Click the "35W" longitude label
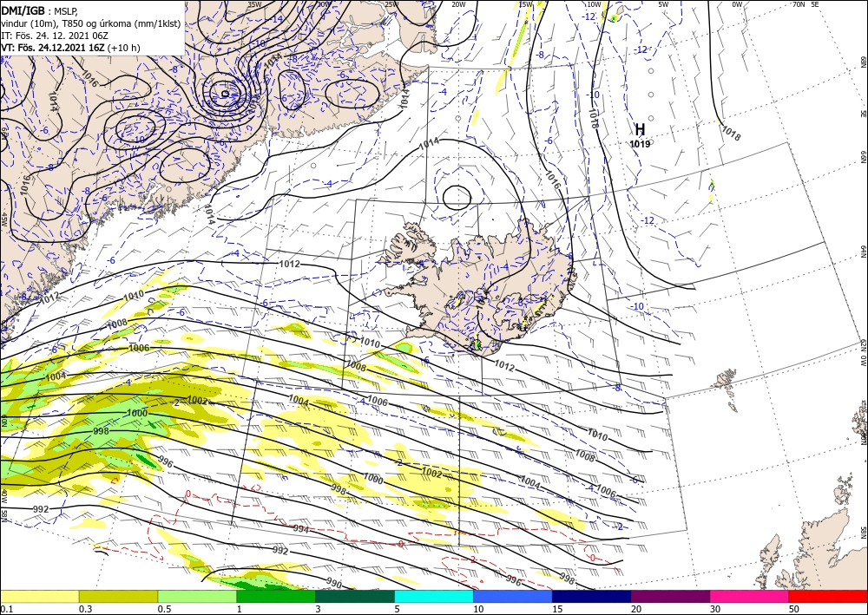The image size is (868, 615). coord(254,4)
